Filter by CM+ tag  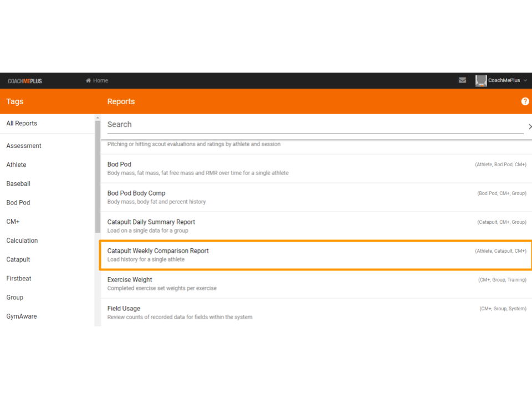coord(13,222)
